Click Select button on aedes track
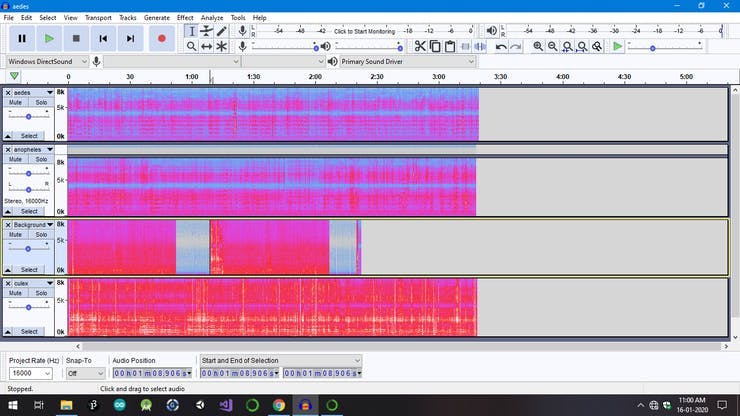This screenshot has width=740, height=416. tap(29, 136)
